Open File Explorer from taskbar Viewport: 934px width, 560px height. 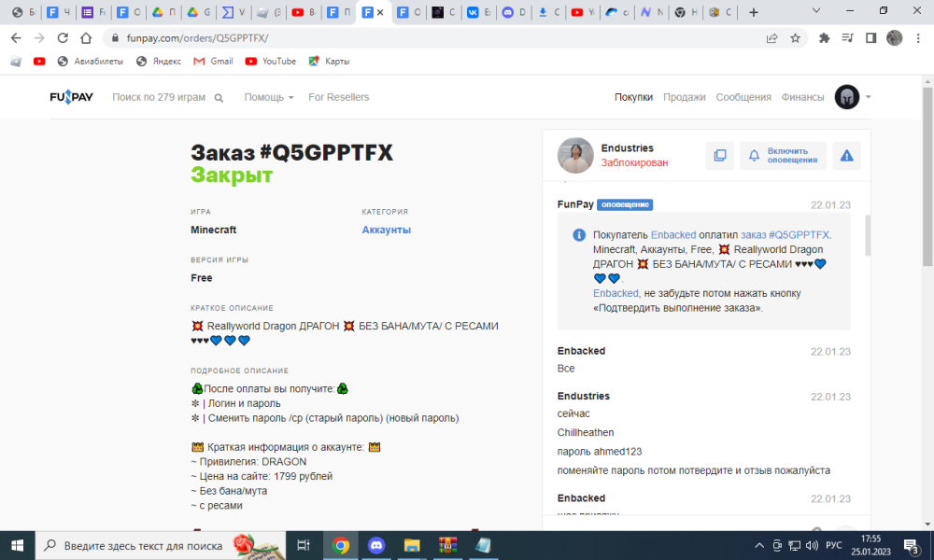[x=412, y=546]
